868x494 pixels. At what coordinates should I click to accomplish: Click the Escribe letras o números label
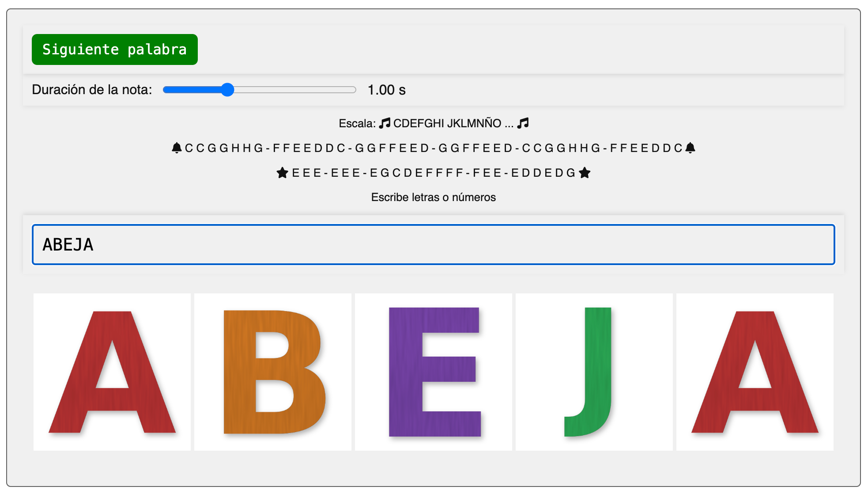[x=434, y=197]
